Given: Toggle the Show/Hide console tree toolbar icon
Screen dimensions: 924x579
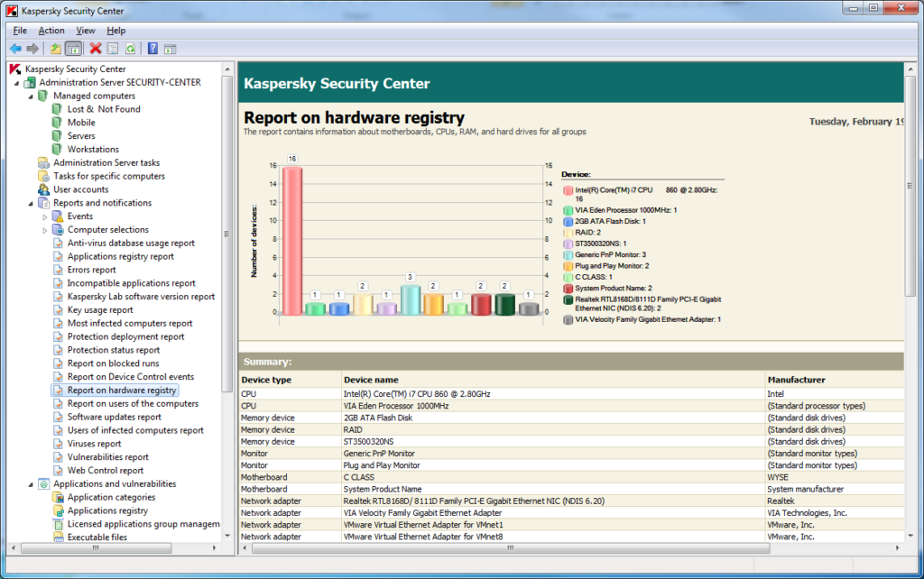Looking at the screenshot, I should tap(73, 49).
